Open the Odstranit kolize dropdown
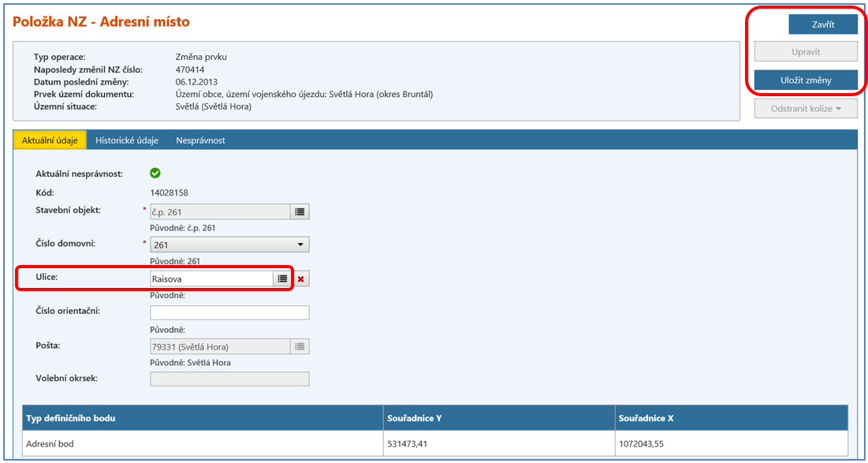 805,108
